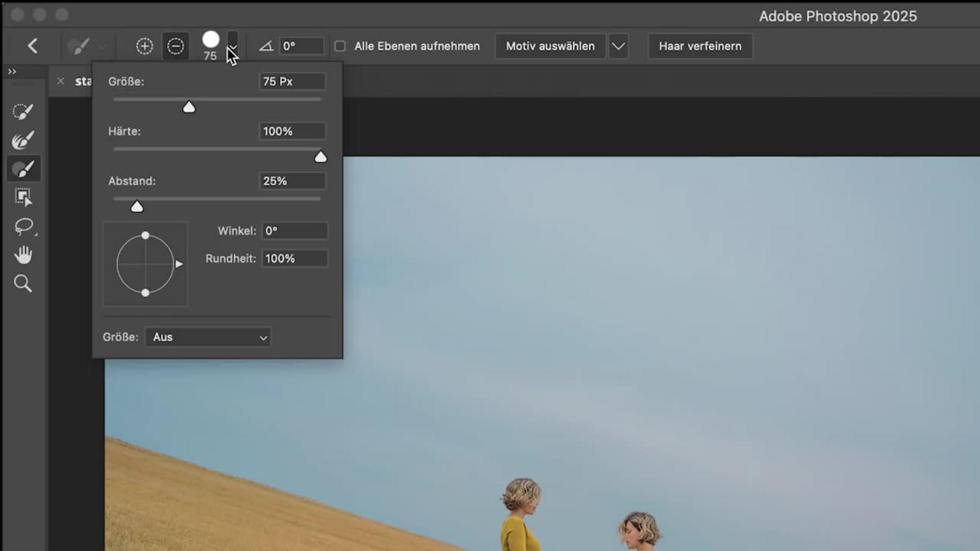This screenshot has height=551, width=980.
Task: Switch to subtract-from-selection mode
Action: tap(175, 46)
